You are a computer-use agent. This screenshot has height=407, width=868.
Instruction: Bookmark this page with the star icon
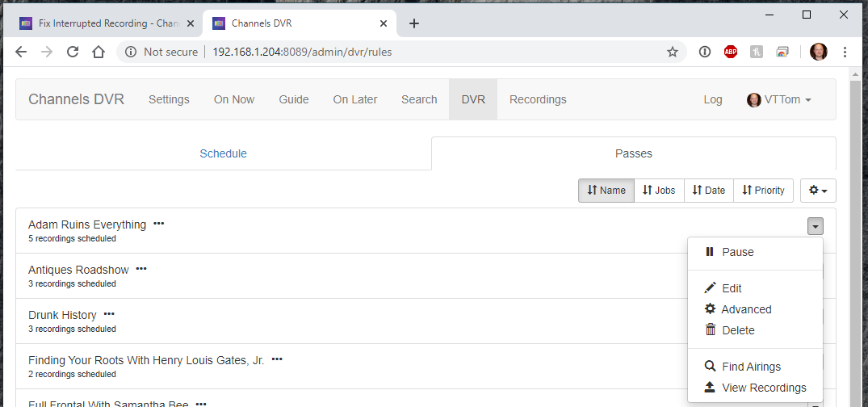tap(672, 52)
